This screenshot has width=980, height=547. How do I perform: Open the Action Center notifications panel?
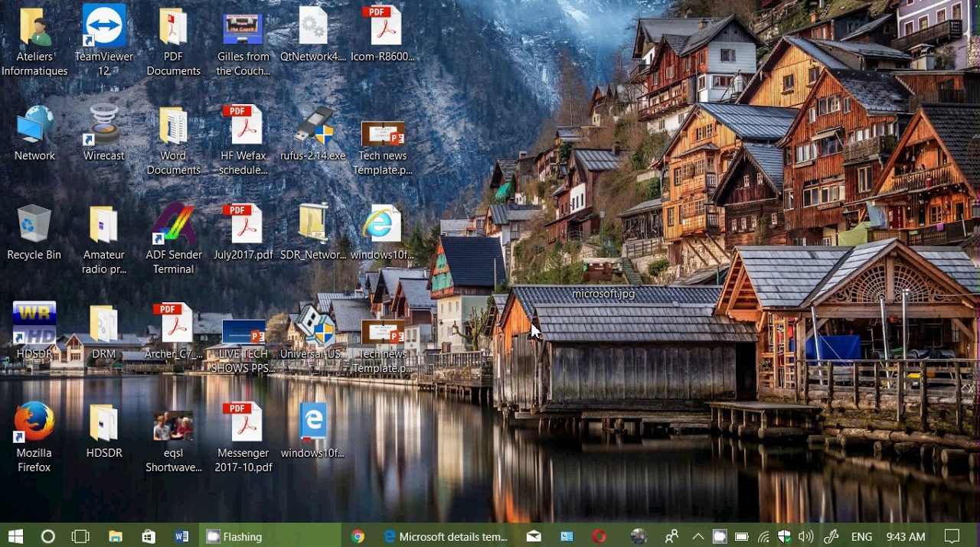(x=952, y=536)
